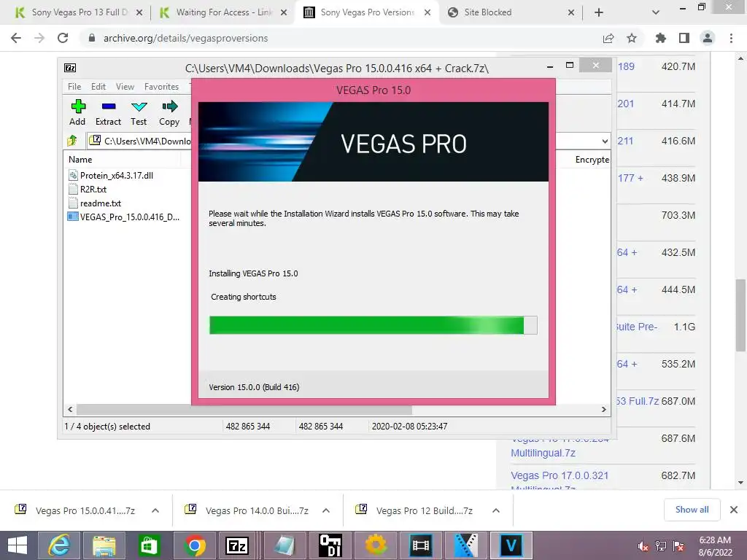Select R2R.txt in file list
747x560 pixels.
[x=88, y=189]
